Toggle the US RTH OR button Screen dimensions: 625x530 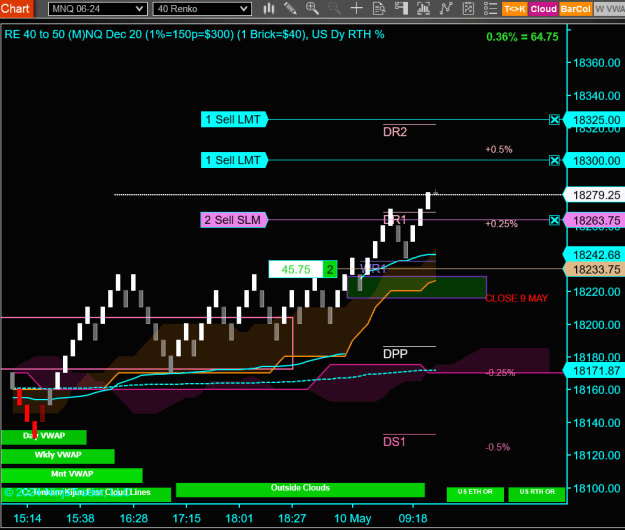(x=537, y=494)
